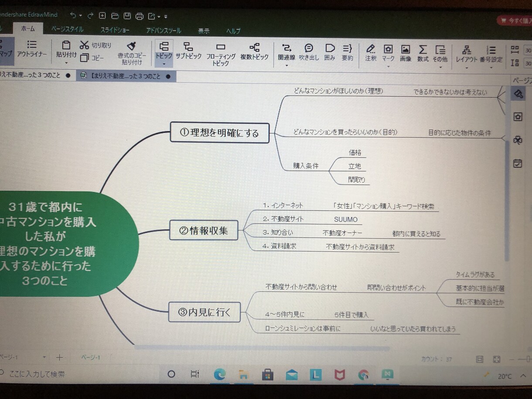The image size is (532, 399).
Task: Insert a フローティングトピック
Action: (221, 54)
